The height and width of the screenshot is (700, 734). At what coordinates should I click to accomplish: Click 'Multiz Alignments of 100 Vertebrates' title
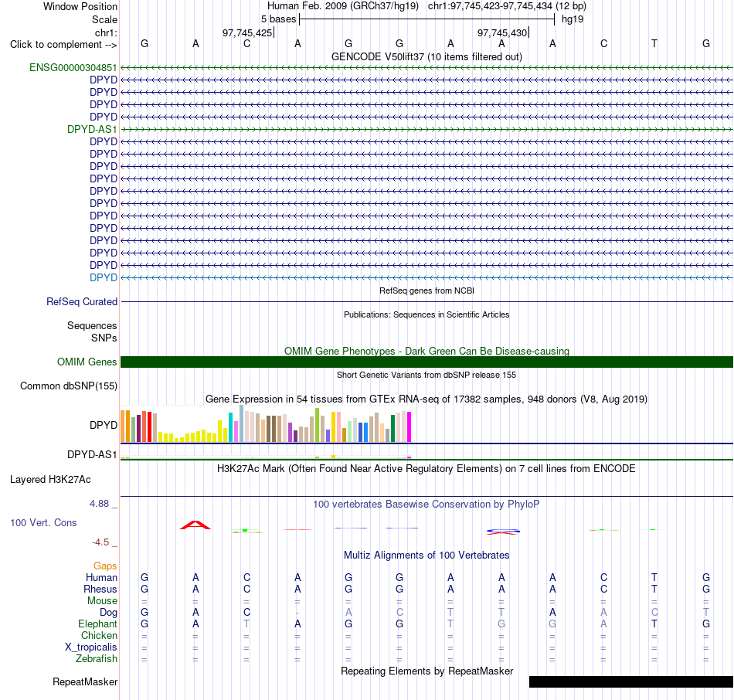[426, 556]
